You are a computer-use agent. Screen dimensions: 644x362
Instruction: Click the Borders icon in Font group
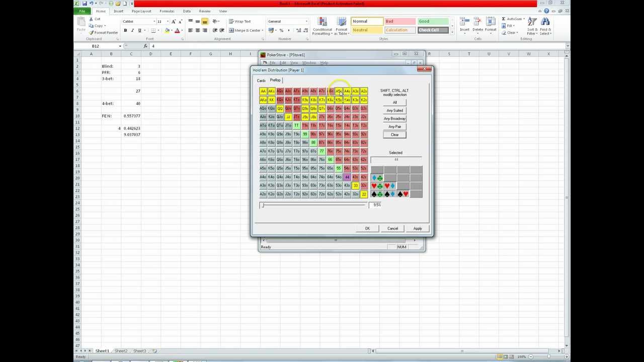click(154, 31)
